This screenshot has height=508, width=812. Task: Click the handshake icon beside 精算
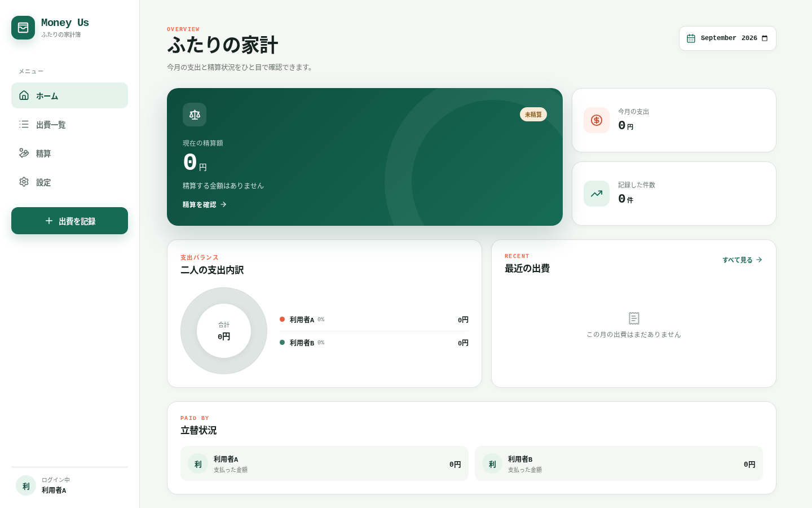(24, 153)
